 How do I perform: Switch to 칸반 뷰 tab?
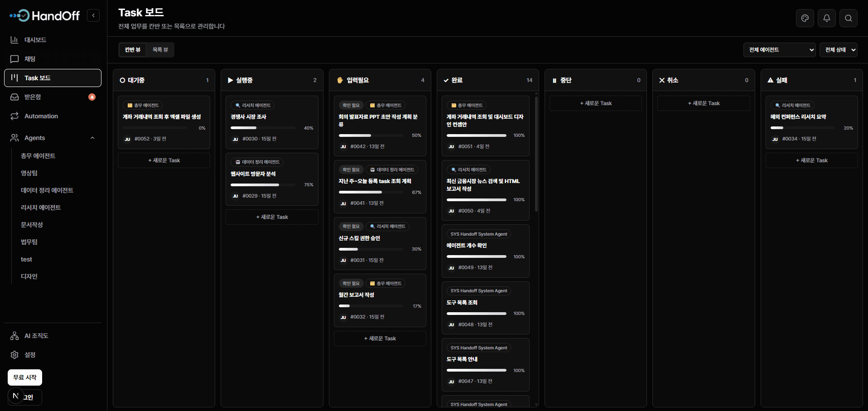click(133, 50)
